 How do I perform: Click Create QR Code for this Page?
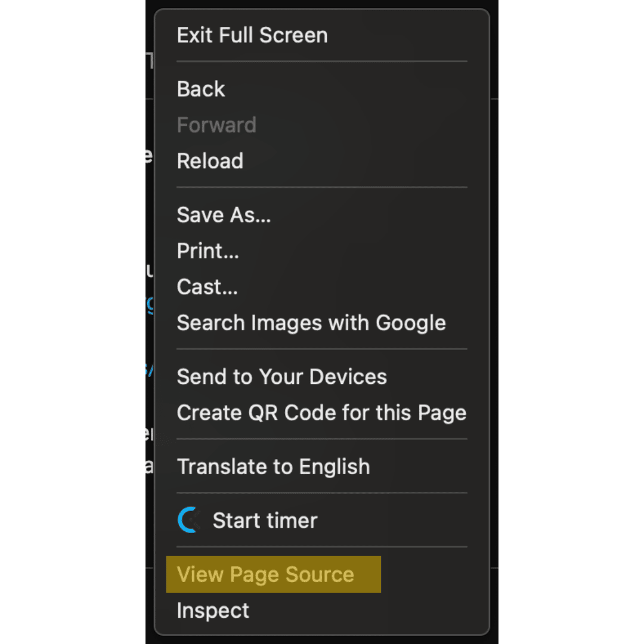(x=321, y=413)
